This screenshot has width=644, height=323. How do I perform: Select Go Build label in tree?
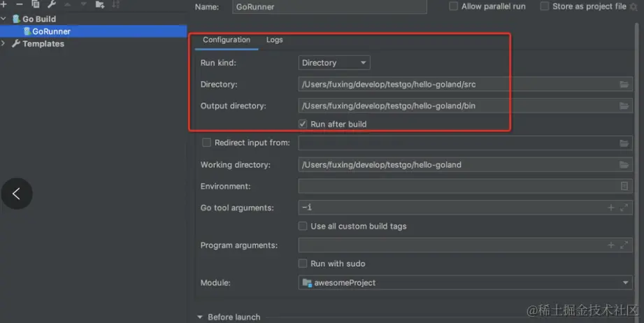tap(39, 19)
